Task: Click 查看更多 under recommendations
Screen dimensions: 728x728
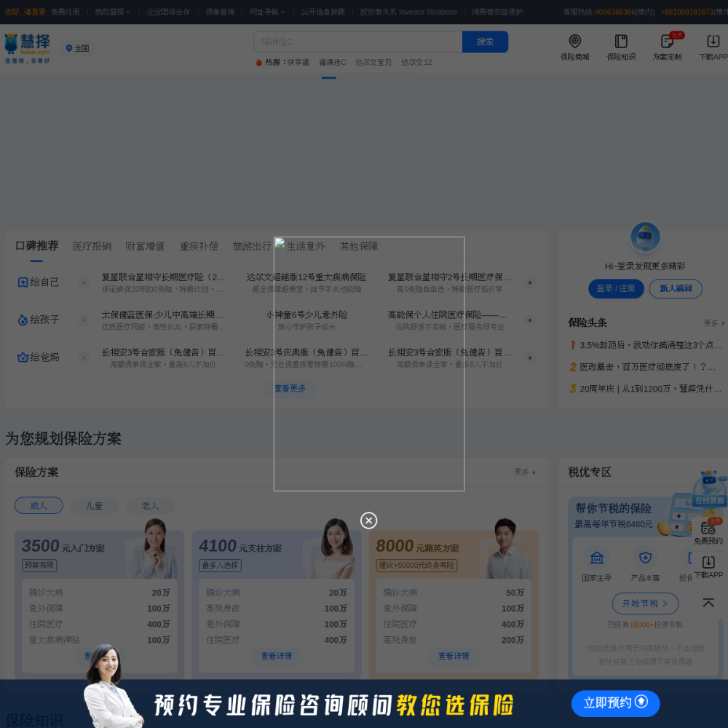Action: point(290,388)
